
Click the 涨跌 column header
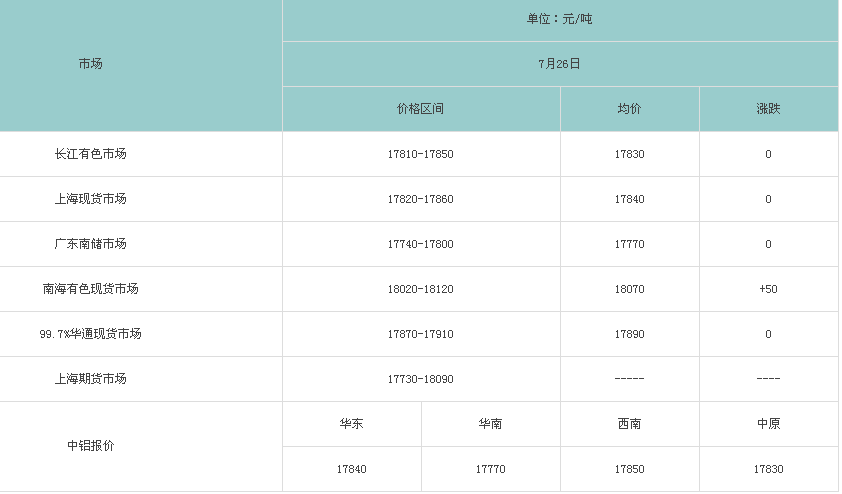[768, 109]
